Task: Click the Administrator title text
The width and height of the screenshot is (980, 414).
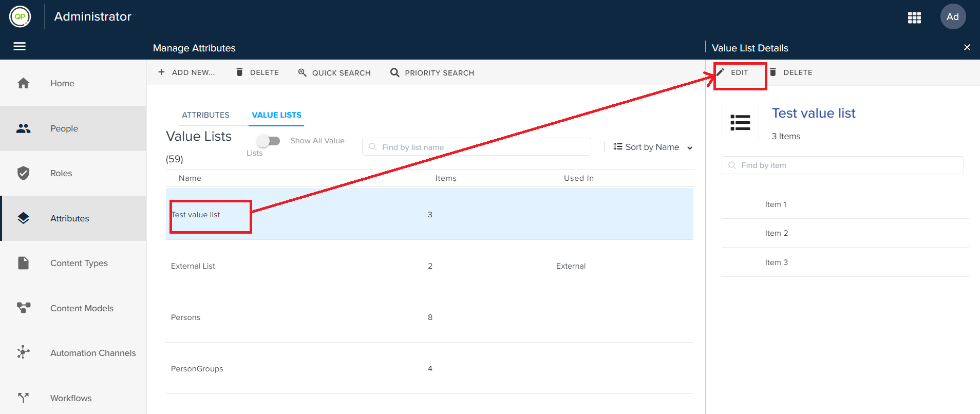Action: 93,16
